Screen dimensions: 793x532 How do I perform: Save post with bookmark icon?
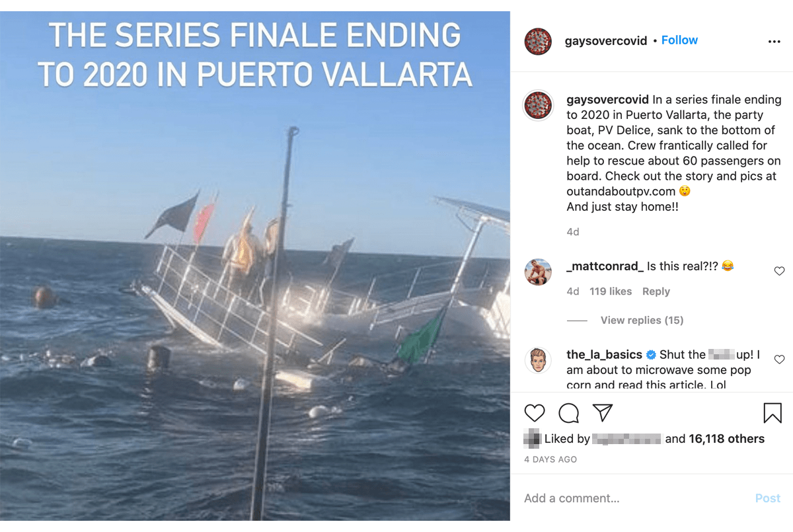coord(773,413)
